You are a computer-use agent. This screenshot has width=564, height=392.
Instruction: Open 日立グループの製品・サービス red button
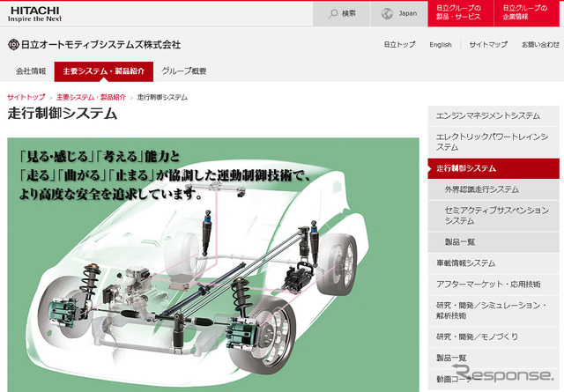point(460,14)
